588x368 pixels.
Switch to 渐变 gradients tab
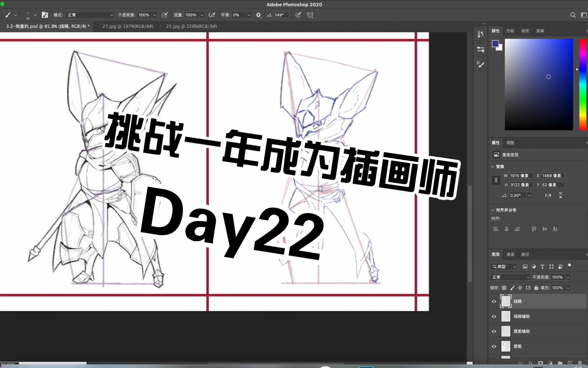click(525, 31)
